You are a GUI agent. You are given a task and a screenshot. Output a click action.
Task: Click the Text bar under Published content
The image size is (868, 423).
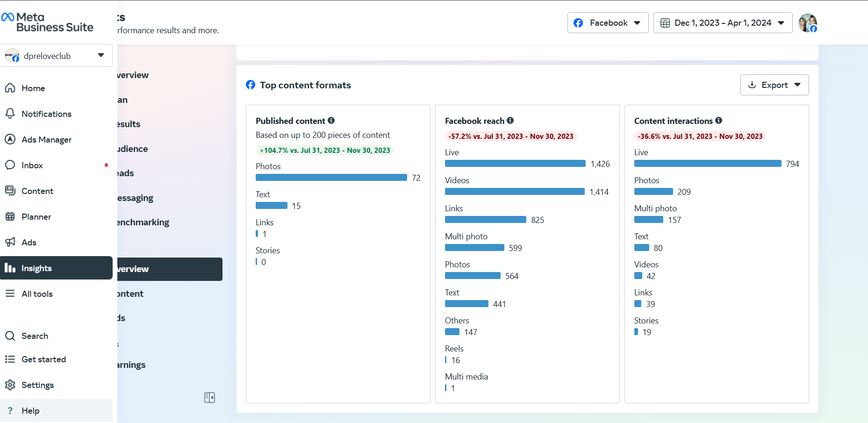click(x=272, y=206)
